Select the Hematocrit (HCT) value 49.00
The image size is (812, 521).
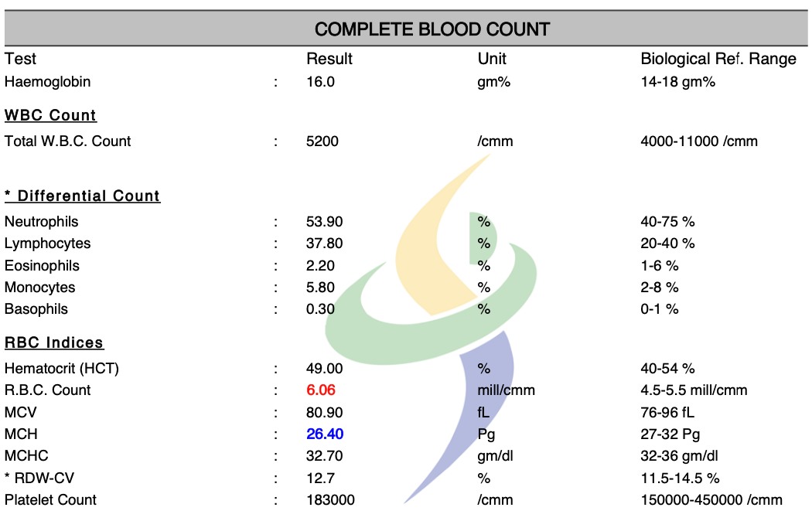point(324,369)
